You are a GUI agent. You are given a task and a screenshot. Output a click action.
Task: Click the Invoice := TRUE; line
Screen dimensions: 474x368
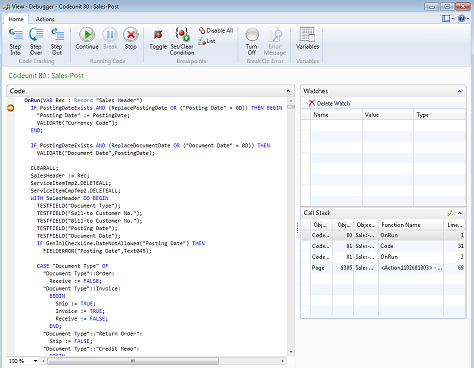(80, 311)
